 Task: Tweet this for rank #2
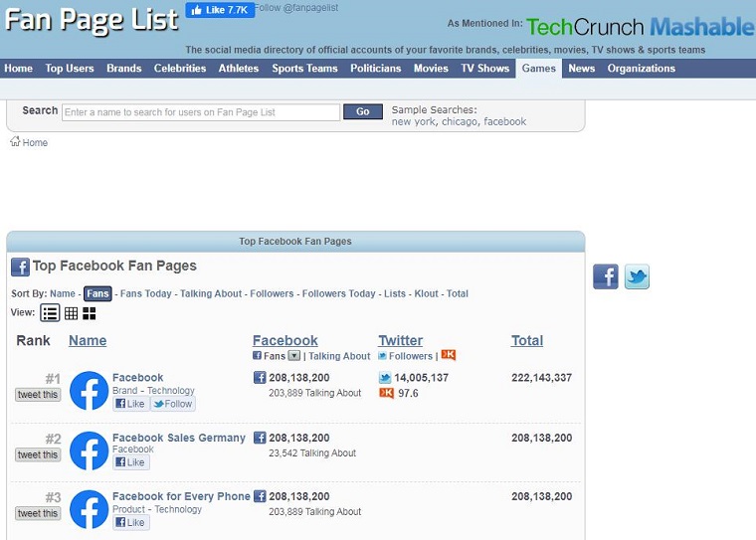click(38, 454)
